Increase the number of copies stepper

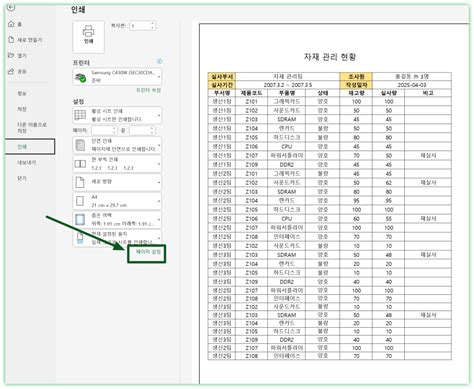pos(153,23)
